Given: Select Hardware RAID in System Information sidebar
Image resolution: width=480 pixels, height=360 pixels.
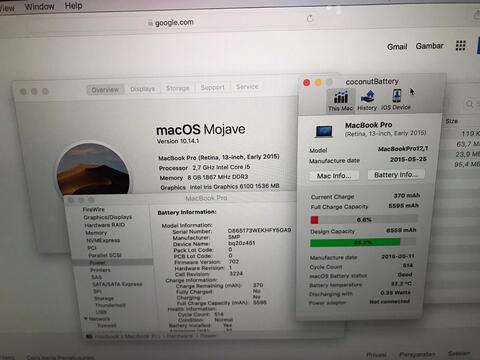Looking at the screenshot, I should tap(105, 225).
